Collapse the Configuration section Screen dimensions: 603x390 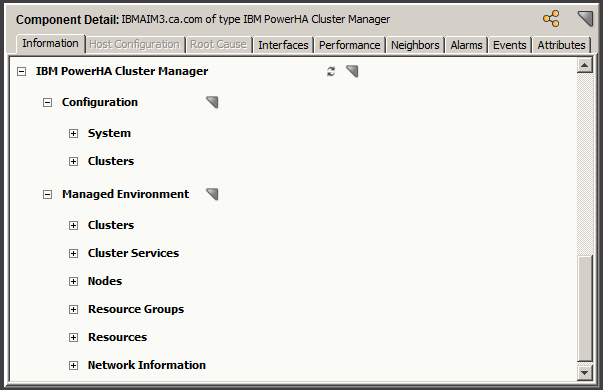pos(47,102)
